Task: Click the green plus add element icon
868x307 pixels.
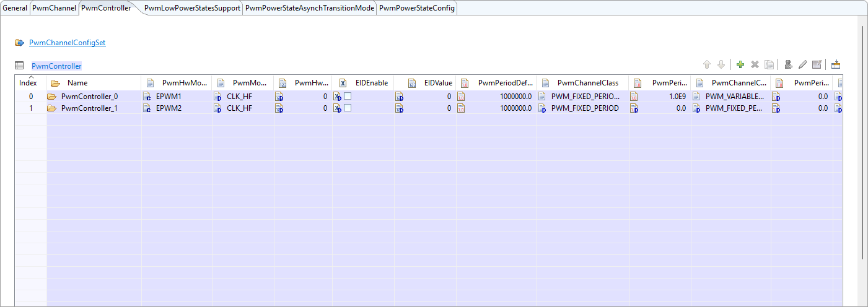Action: point(740,64)
